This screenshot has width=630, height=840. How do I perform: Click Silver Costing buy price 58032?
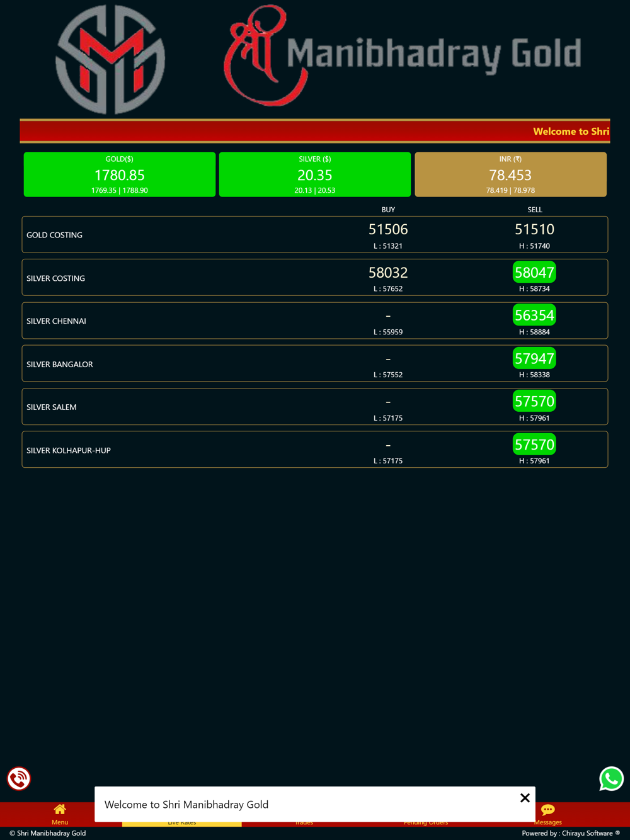click(388, 273)
